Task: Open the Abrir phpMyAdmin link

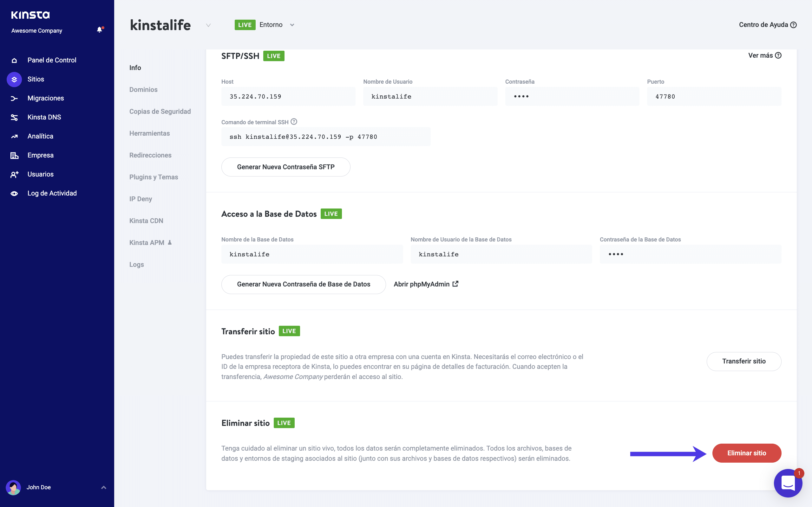Action: coord(425,284)
